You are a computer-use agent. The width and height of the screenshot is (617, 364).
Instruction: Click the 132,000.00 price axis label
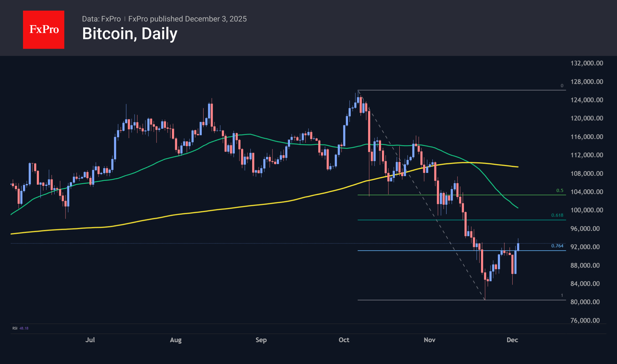587,63
